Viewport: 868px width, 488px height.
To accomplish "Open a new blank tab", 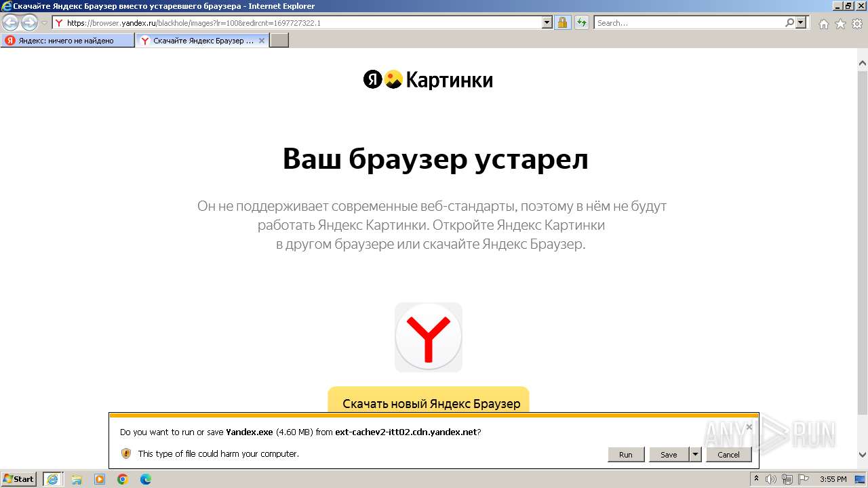I will [x=279, y=41].
